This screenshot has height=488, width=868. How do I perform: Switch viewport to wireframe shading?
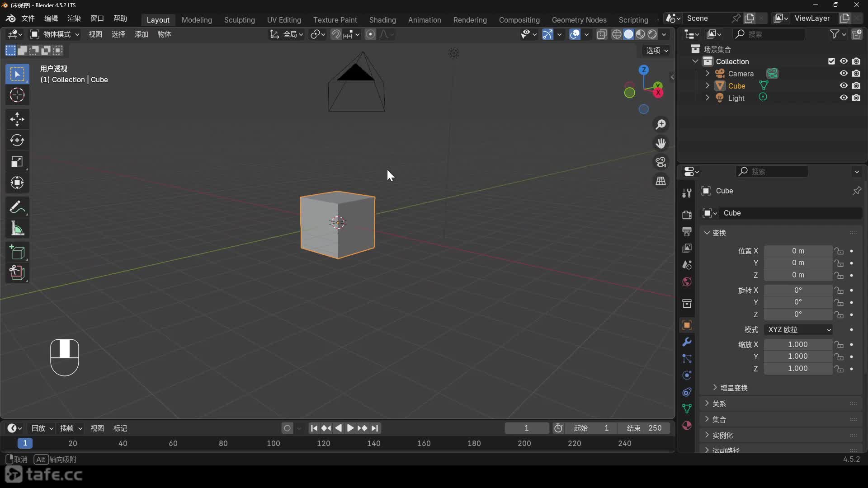(x=618, y=34)
